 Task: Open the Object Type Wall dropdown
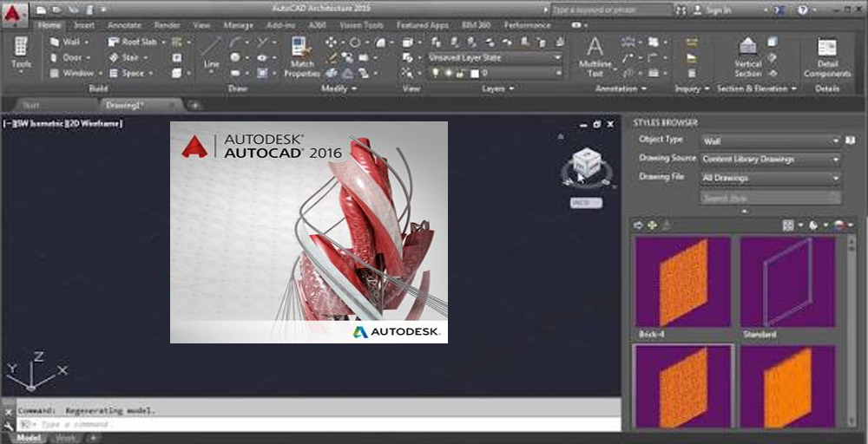(x=770, y=141)
